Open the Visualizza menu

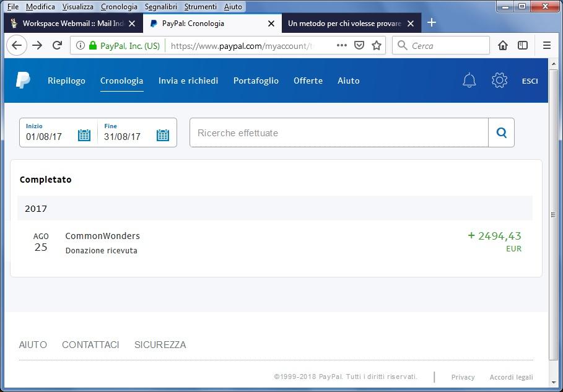[78, 6]
